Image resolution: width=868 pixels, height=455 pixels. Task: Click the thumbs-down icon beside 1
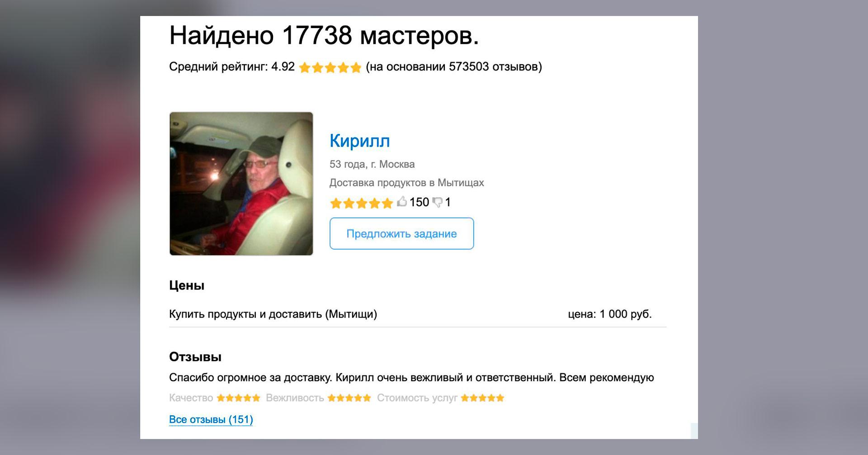pos(437,203)
